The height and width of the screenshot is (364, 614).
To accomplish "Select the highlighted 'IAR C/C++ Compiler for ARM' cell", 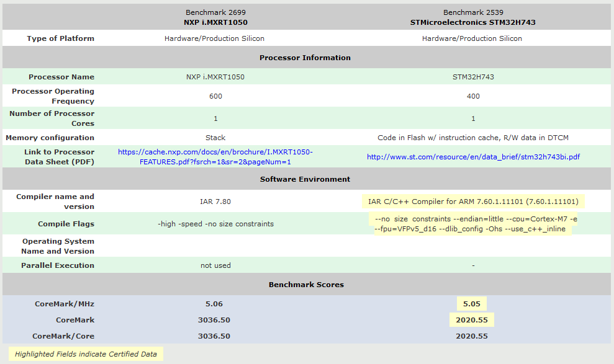I will coord(473,202).
